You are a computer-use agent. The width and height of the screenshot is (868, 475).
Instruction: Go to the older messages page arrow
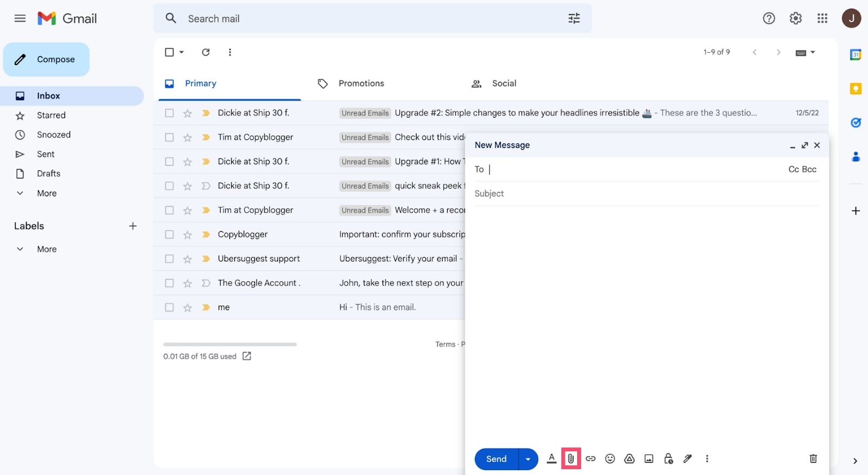(x=778, y=52)
